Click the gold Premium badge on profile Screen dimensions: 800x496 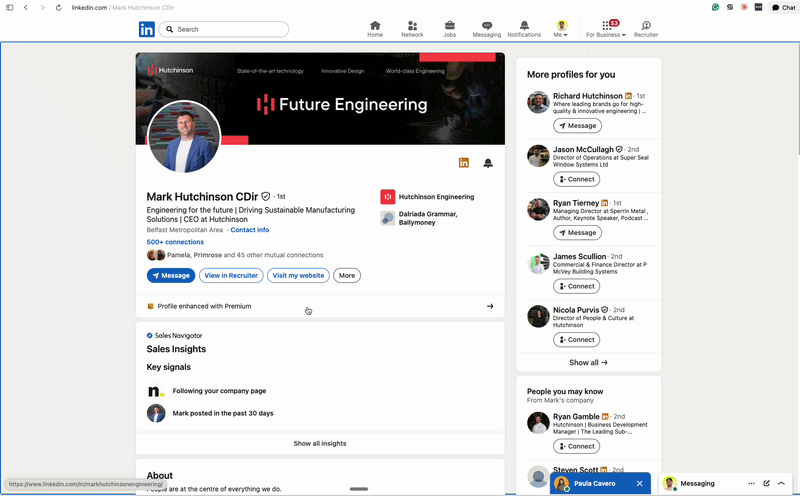pyautogui.click(x=463, y=163)
